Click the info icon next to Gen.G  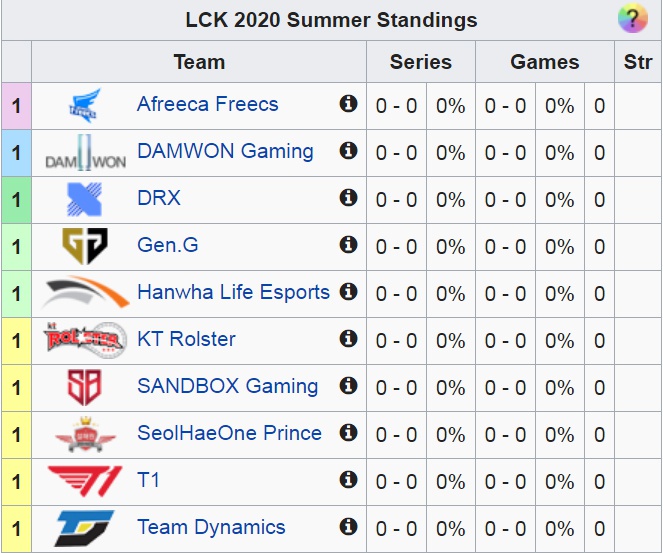coord(348,244)
